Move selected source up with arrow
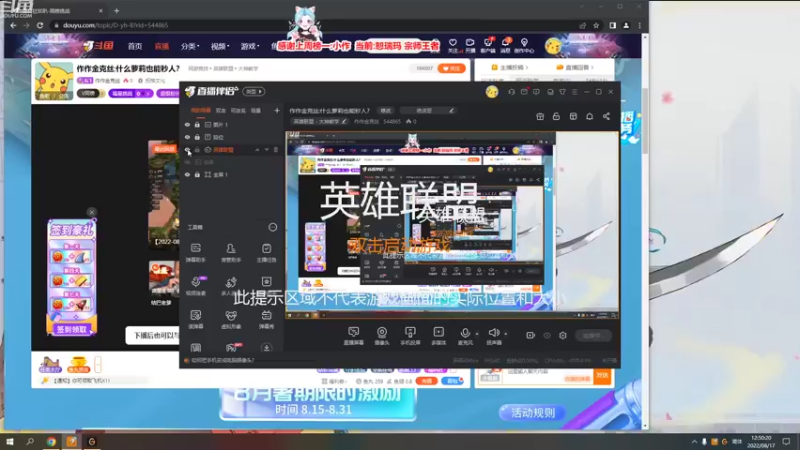This screenshot has height=450, width=800. tap(257, 149)
